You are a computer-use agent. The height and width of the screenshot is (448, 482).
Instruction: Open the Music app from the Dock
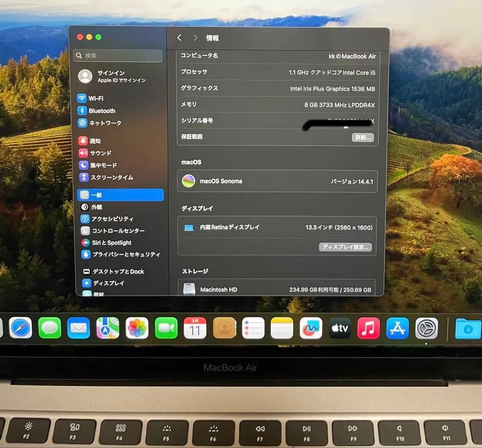click(x=369, y=328)
